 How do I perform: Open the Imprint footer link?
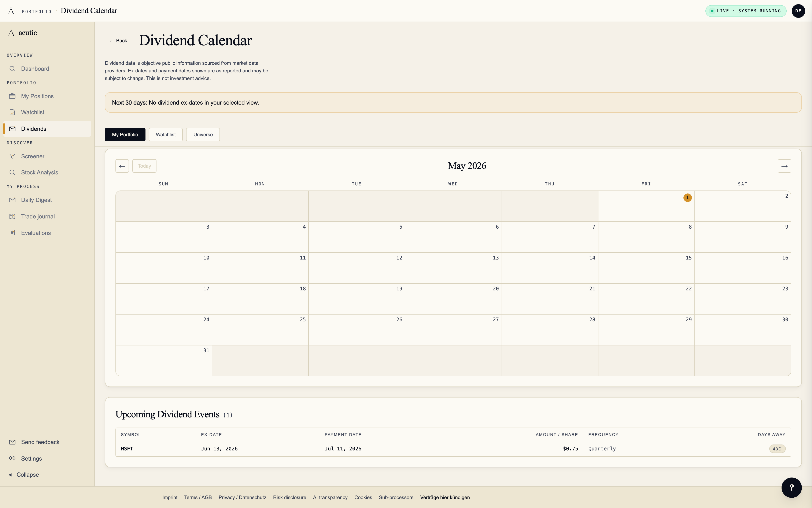click(170, 497)
